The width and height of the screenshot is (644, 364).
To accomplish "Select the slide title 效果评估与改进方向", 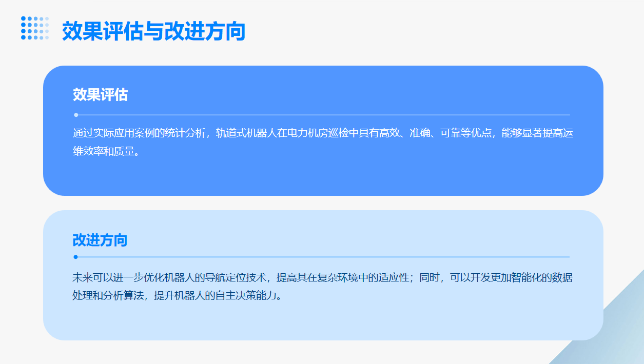I will tap(153, 31).
